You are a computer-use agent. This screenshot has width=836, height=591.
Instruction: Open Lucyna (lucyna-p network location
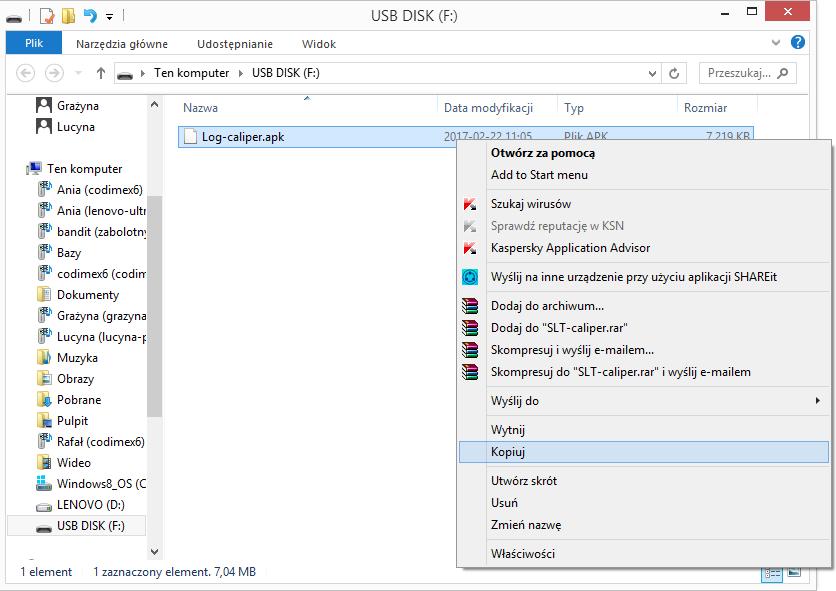tap(92, 337)
